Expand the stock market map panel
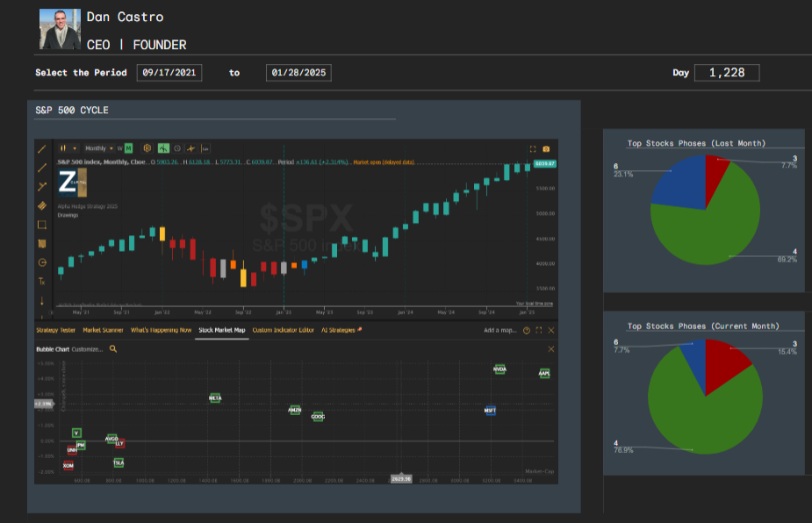Viewport: 812px width, 523px height. [x=539, y=330]
